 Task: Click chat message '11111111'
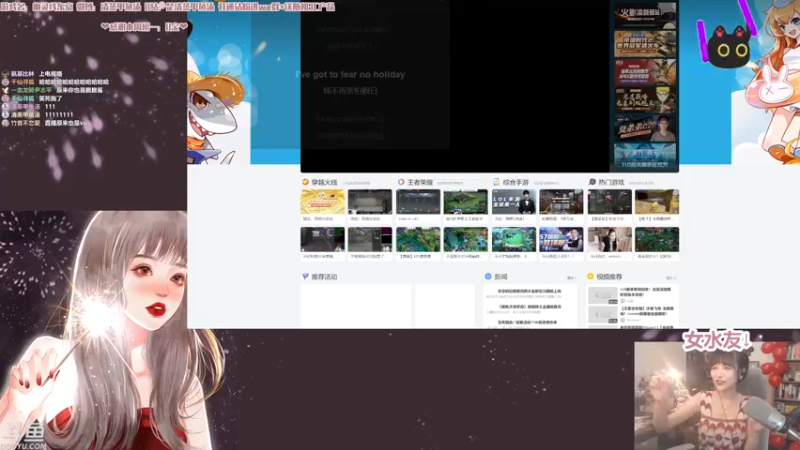tap(59, 115)
